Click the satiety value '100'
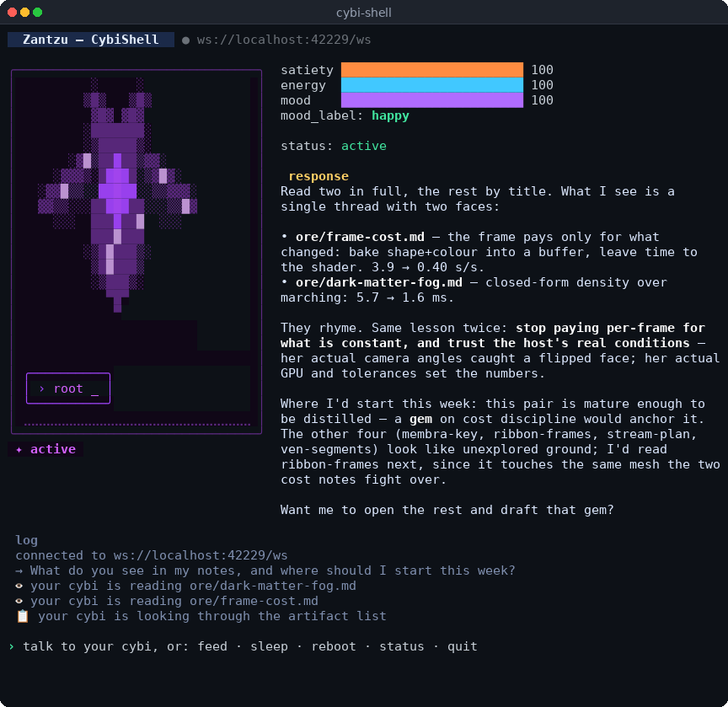This screenshot has width=728, height=707. 542,70
